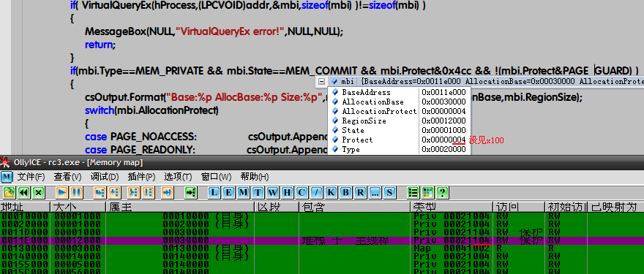Image resolution: width=644 pixels, height=274 pixels.
Task: Click the AllocationProtect field name
Action: tap(379, 112)
